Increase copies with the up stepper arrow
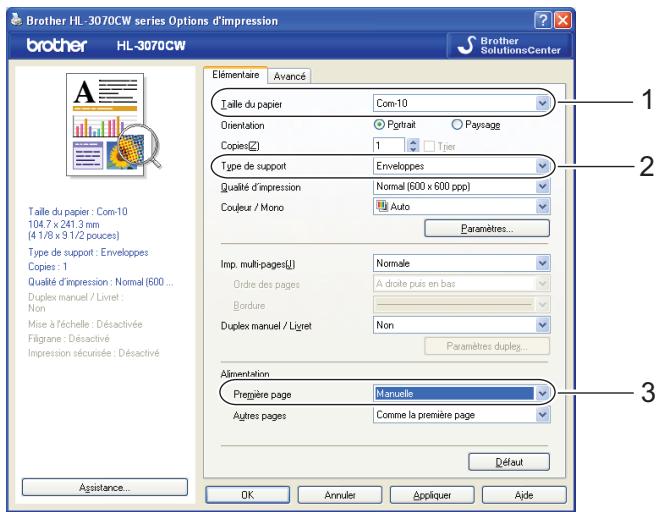This screenshot has width=660, height=512. [413, 142]
